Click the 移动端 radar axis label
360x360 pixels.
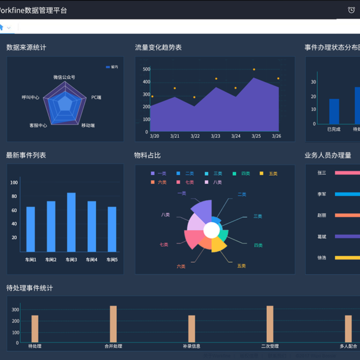click(88, 126)
